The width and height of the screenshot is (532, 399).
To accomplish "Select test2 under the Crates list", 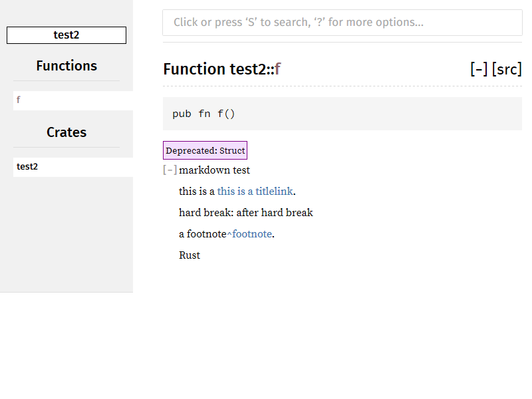I will pyautogui.click(x=27, y=167).
